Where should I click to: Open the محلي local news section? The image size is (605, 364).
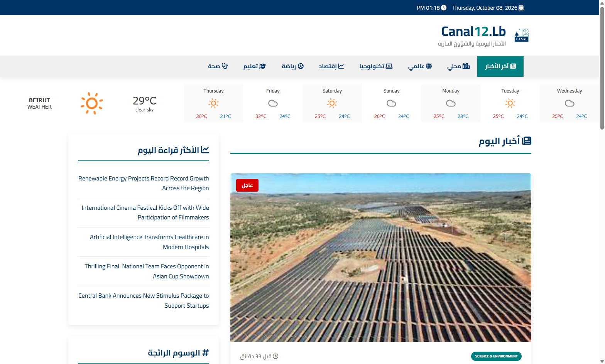tap(458, 66)
